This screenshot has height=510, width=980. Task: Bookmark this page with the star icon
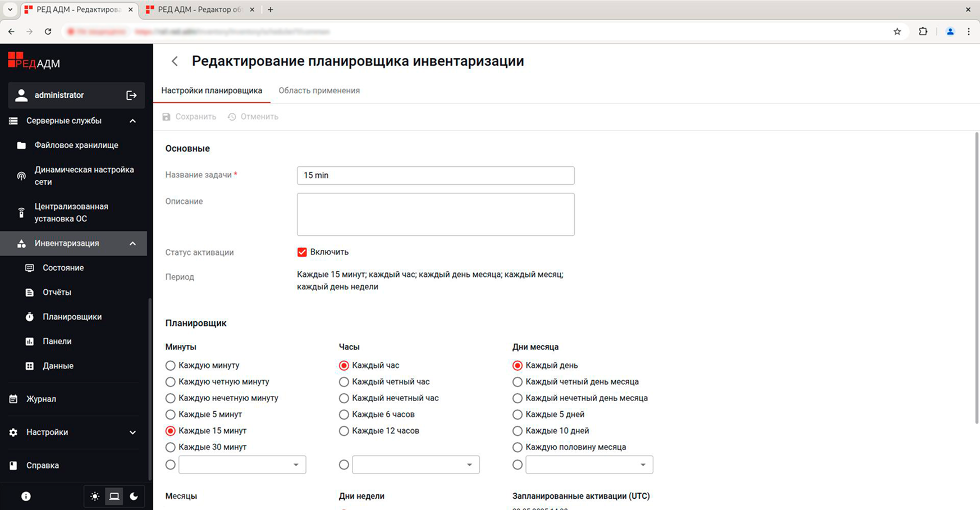(897, 31)
